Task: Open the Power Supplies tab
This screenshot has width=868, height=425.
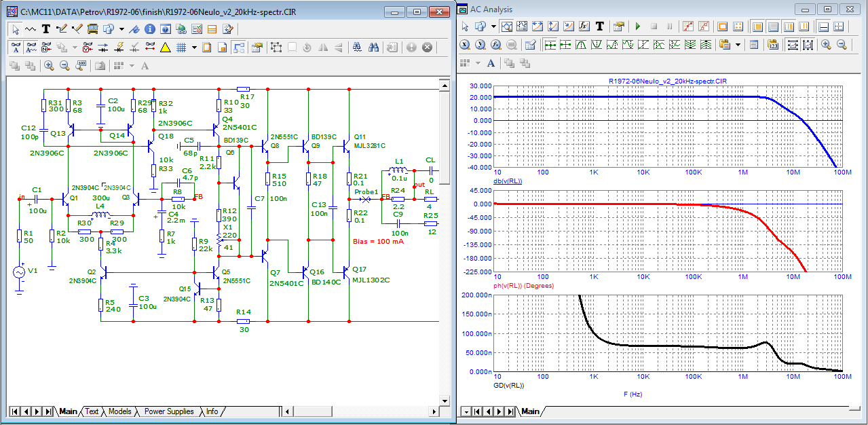Action: click(x=169, y=411)
